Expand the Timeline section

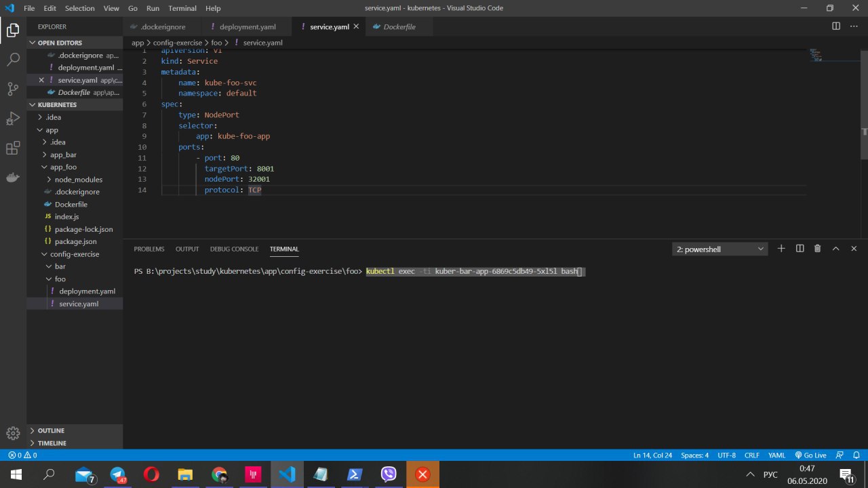point(75,443)
